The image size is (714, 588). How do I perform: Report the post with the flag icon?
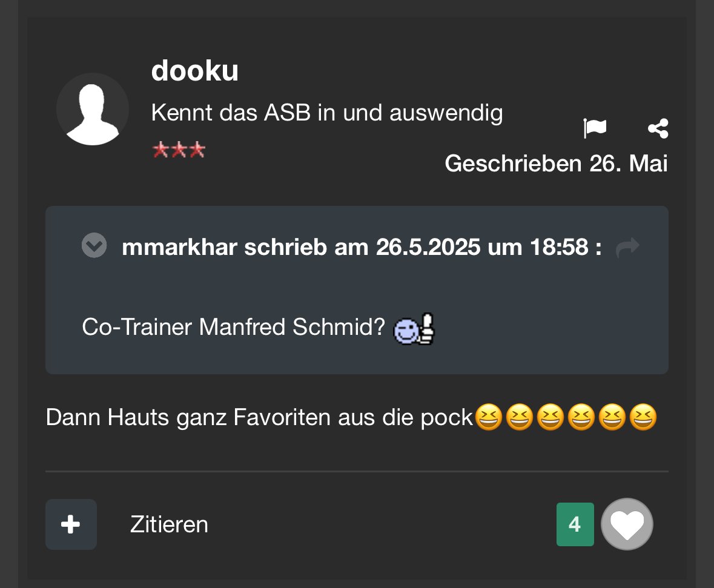[x=595, y=128]
